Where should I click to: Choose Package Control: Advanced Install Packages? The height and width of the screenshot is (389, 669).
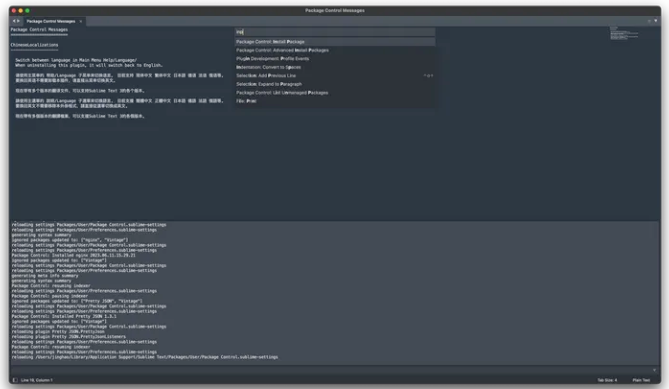(x=335, y=50)
